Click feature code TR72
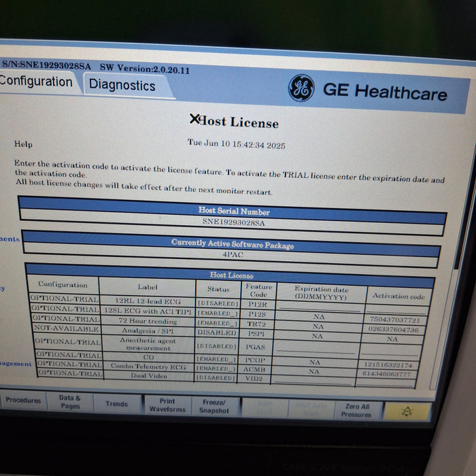This screenshot has height=476, width=476. 256,324
